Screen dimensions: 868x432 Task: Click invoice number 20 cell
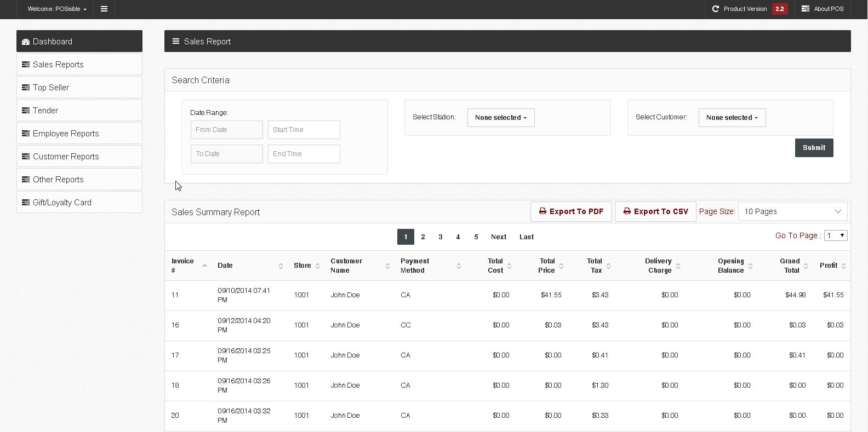[175, 416]
